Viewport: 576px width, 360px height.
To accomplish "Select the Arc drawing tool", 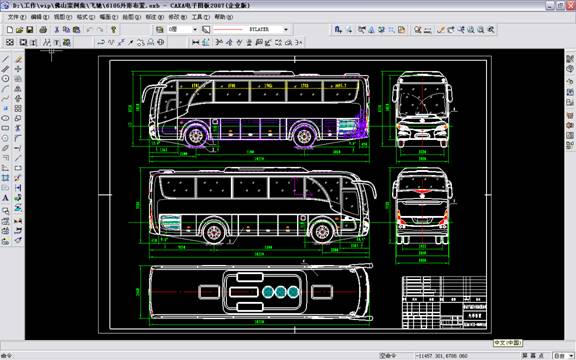I will click(x=6, y=89).
